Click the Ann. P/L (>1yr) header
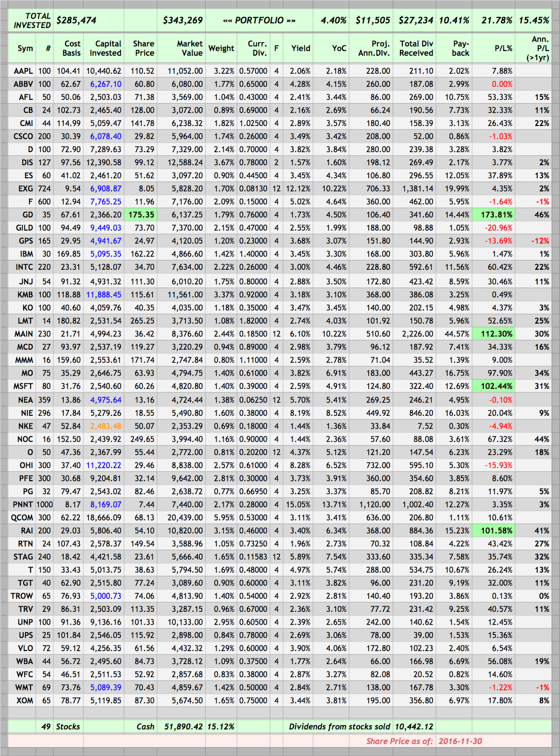The image size is (560, 756). click(533, 48)
